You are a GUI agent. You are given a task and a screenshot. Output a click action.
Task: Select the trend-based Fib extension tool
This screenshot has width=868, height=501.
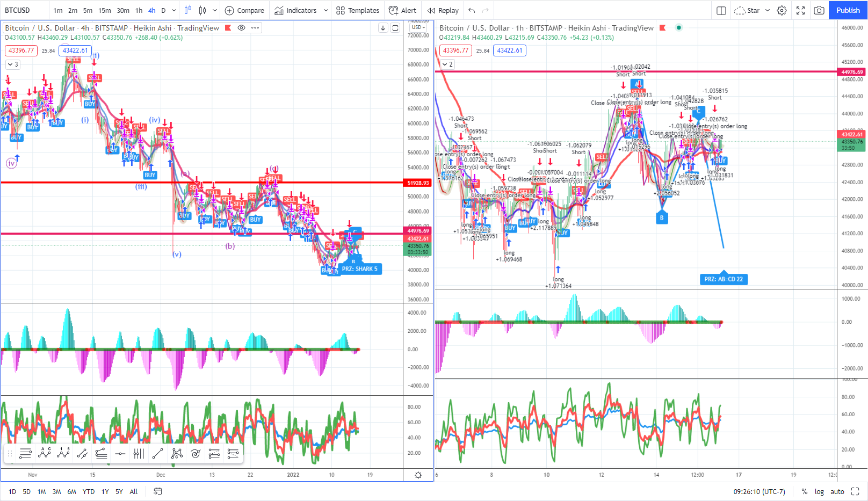click(x=233, y=454)
